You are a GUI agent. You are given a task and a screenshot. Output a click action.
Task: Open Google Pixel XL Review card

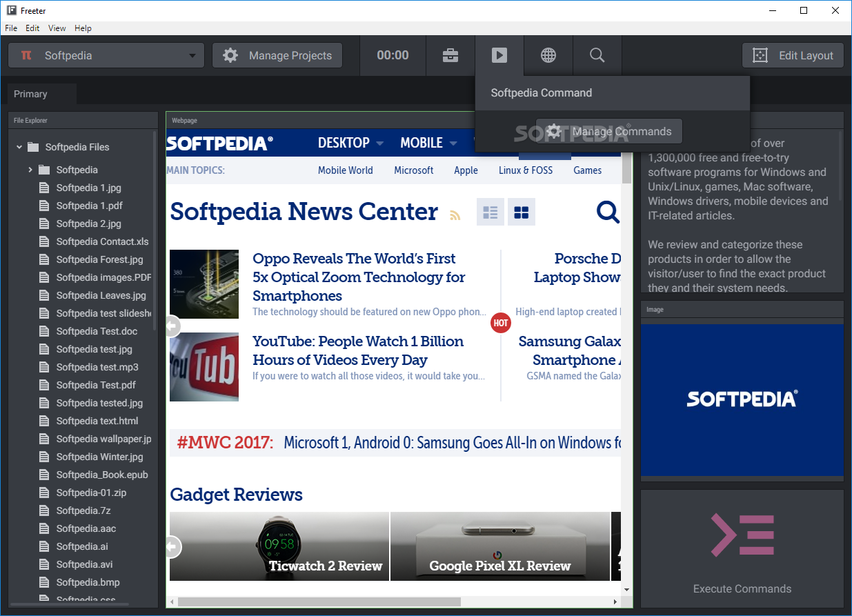(x=500, y=546)
